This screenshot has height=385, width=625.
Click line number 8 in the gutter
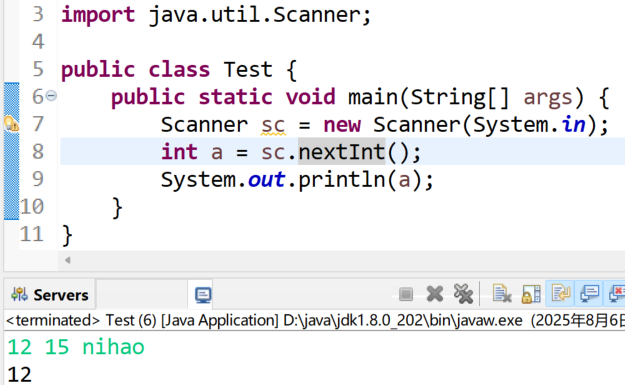point(38,152)
